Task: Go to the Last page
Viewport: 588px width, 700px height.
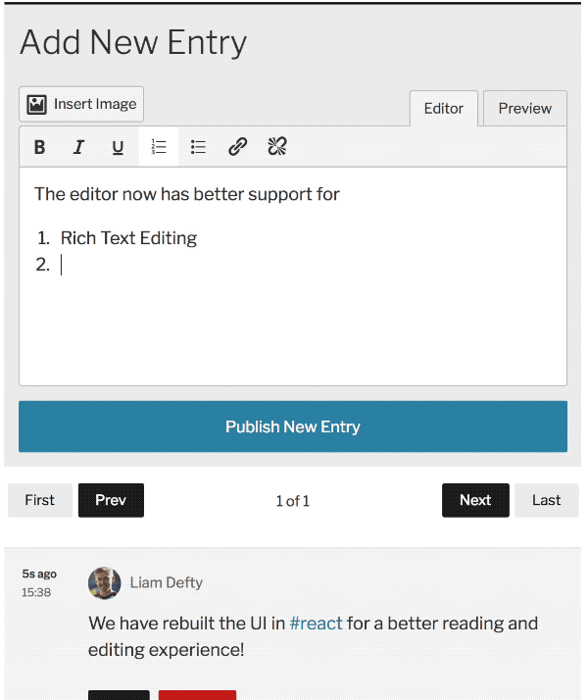Action: tap(547, 500)
